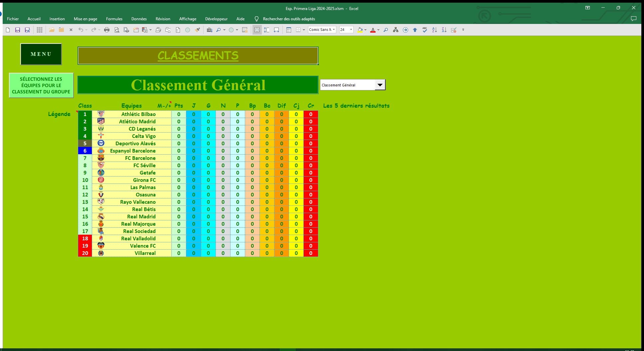Expand the font color dropdown arrow
Viewport: 644px width, 351px height.
click(x=379, y=30)
